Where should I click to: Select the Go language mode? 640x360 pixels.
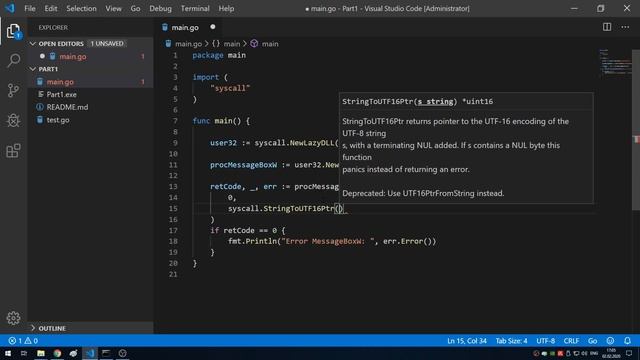point(592,340)
